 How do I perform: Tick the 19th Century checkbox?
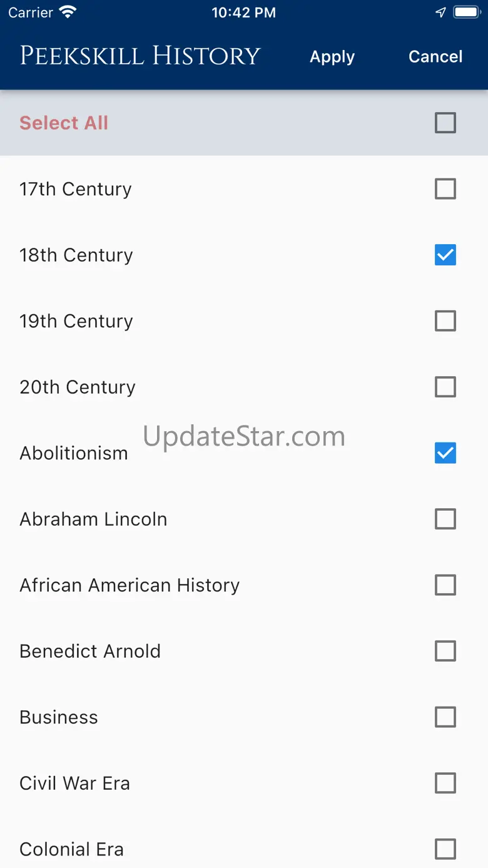pos(445,321)
